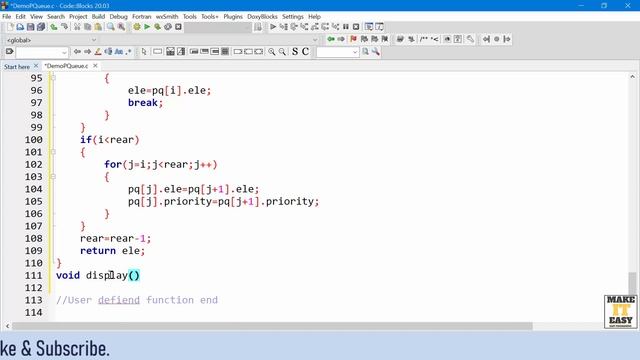Viewport: 640px width, 360px height.
Task: Save the current file
Action: pos(31,27)
